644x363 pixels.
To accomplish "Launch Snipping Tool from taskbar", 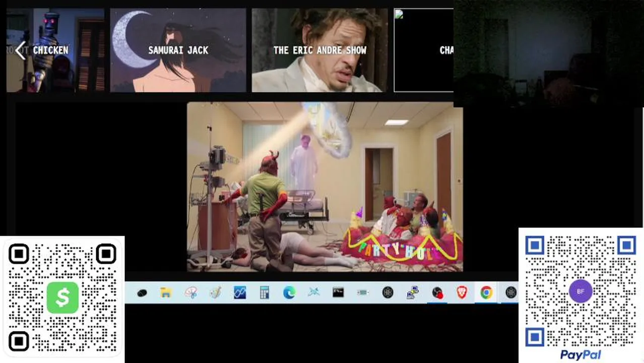I will (x=190, y=292).
